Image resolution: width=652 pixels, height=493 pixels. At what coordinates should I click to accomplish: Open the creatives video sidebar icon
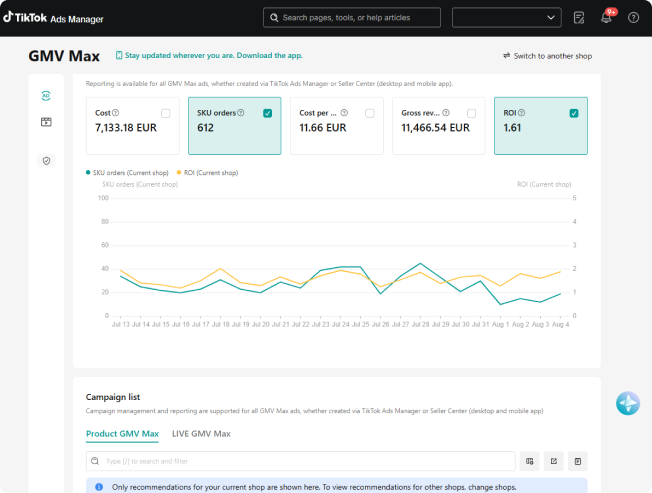point(46,122)
